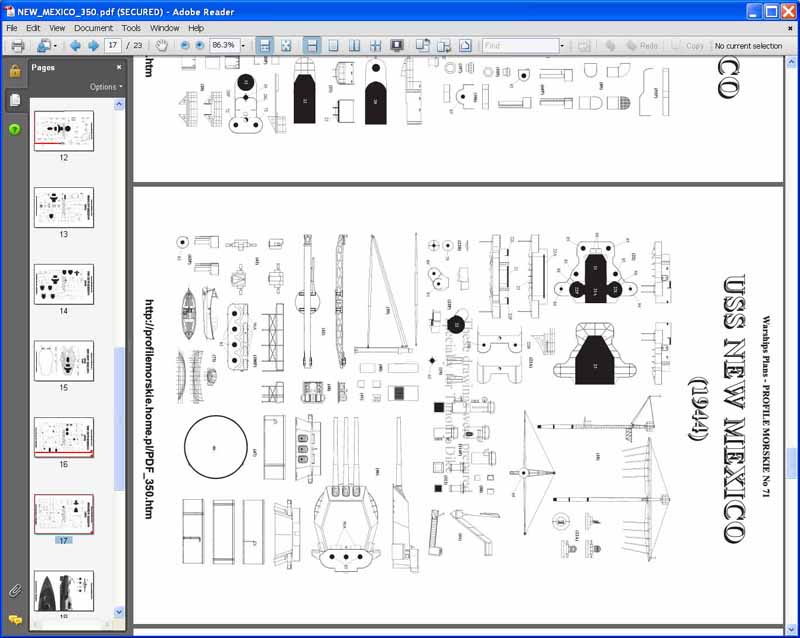Toggle the highlighted continuous page layout icon
Viewport: 800px width, 638px height.
point(312,46)
